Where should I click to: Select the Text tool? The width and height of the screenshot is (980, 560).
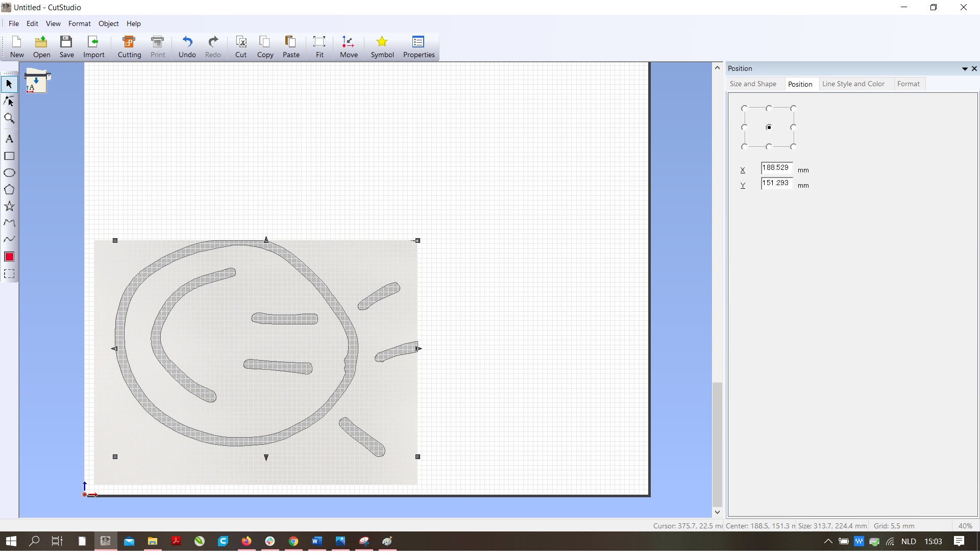(9, 139)
